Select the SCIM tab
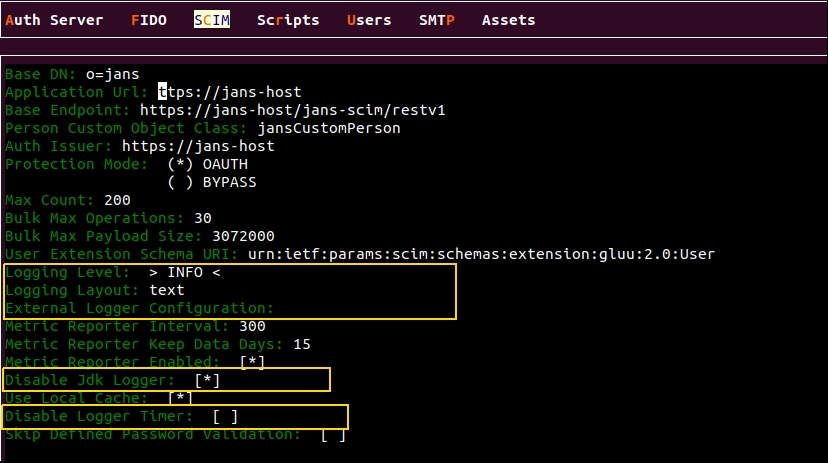Viewport: 828px width, 463px height. click(x=212, y=20)
